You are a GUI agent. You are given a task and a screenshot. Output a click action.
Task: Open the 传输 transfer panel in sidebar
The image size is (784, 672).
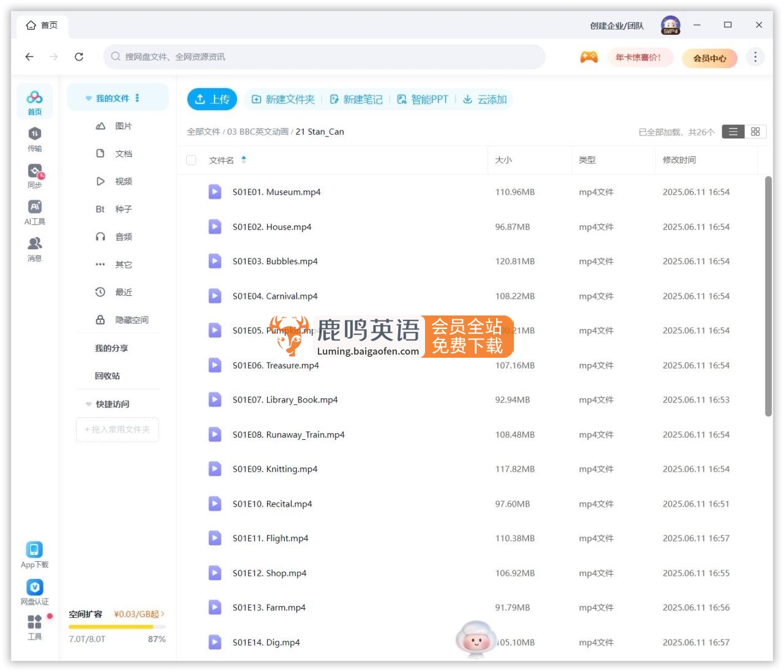pyautogui.click(x=34, y=138)
